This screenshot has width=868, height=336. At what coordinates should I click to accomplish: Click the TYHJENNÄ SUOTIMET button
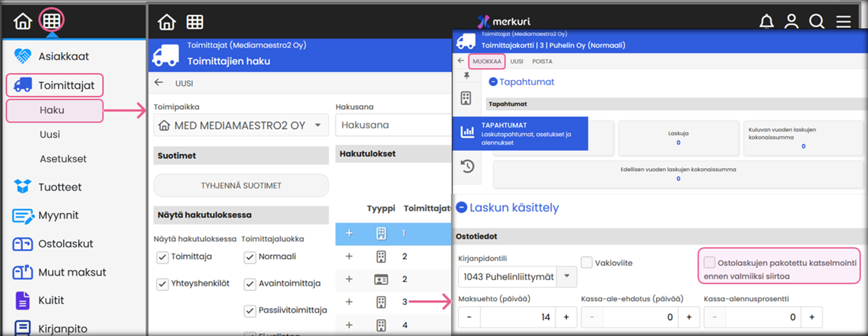[x=241, y=186]
